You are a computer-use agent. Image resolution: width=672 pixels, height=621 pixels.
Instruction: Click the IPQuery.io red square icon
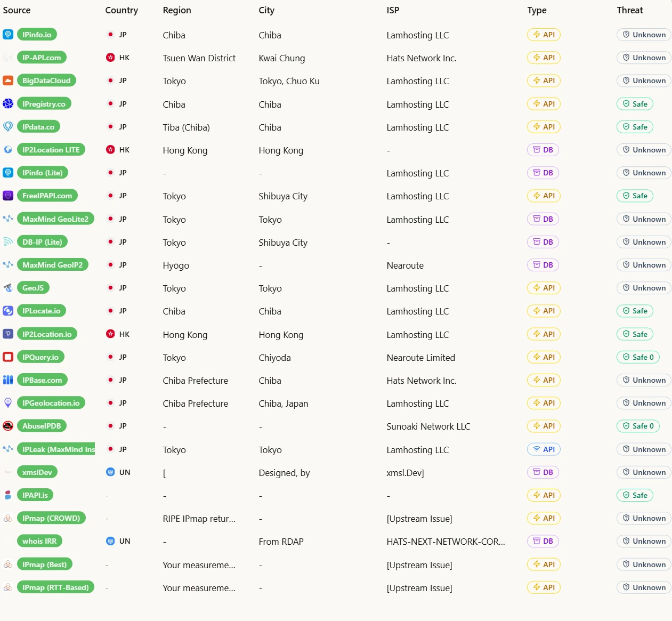click(x=8, y=357)
